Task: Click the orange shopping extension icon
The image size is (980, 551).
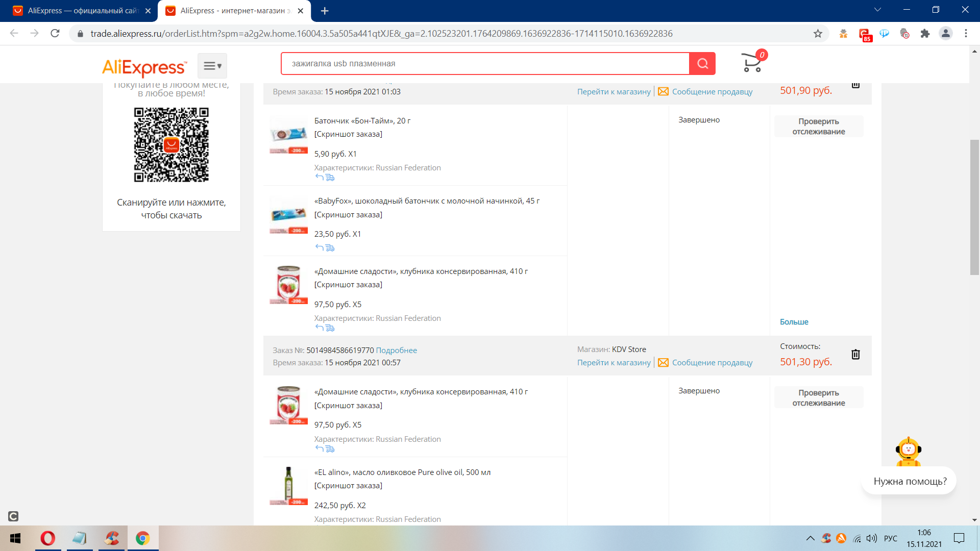Action: coord(843,34)
